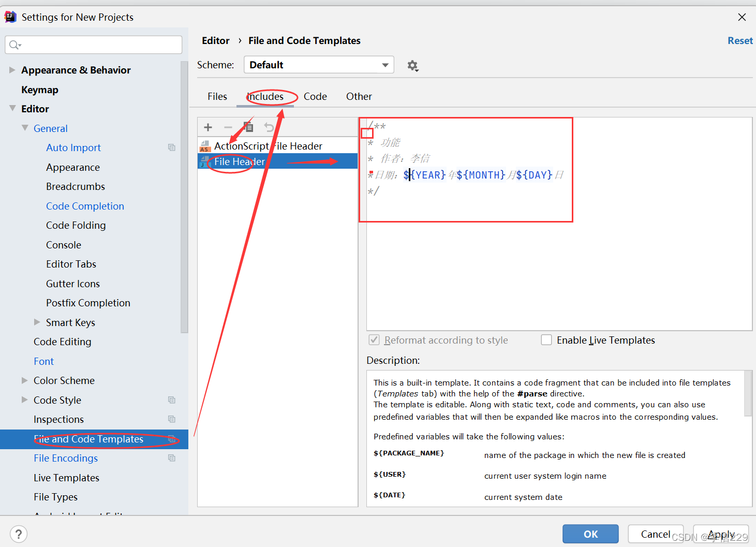Click the copy template icon
Screen dimensions: 756x547
[249, 127]
